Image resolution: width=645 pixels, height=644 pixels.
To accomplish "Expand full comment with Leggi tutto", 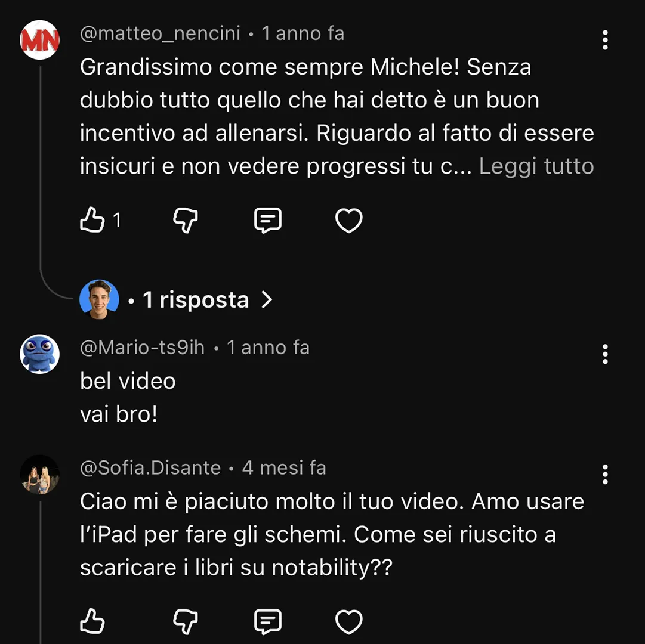I will pos(536,166).
